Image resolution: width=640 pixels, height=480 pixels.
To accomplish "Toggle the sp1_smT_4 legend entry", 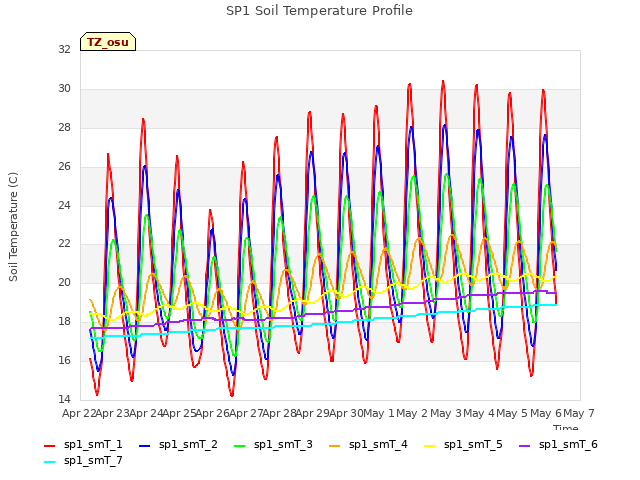I will click(368, 444).
